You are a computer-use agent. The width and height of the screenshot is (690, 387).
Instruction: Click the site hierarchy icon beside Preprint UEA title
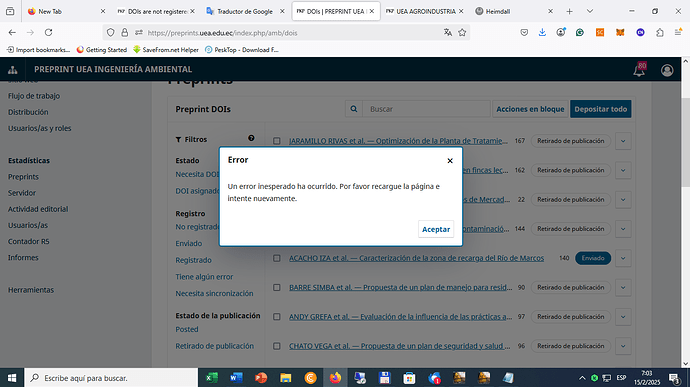click(13, 70)
